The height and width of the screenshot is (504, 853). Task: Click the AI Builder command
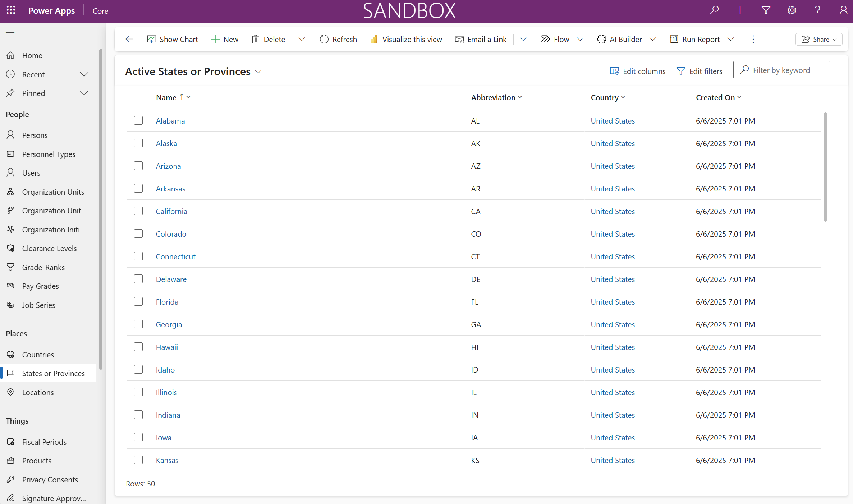(x=619, y=39)
